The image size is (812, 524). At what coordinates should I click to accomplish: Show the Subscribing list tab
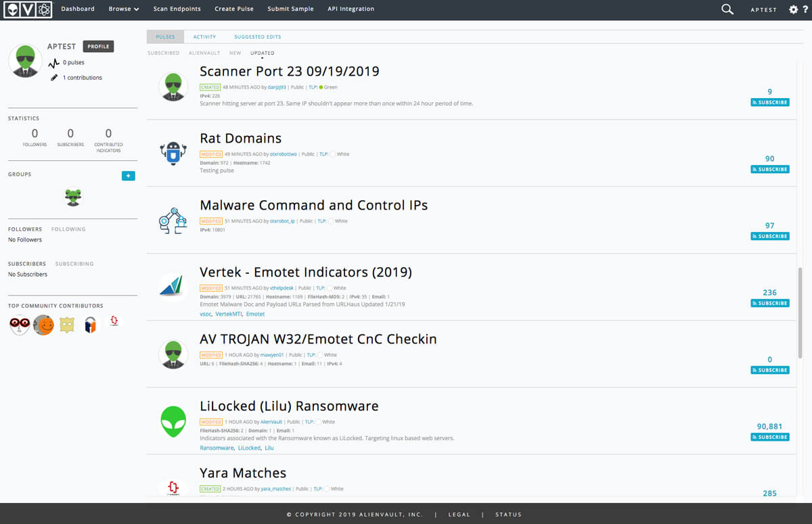(74, 264)
